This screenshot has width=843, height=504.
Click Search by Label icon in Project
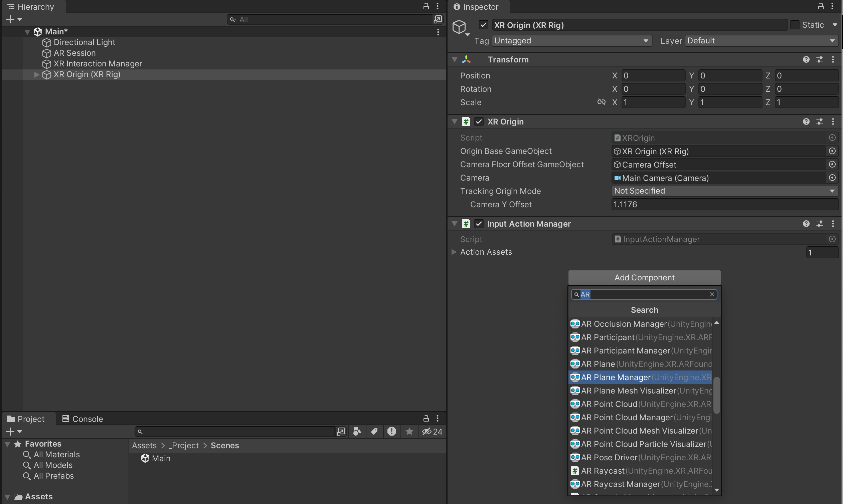(x=374, y=432)
